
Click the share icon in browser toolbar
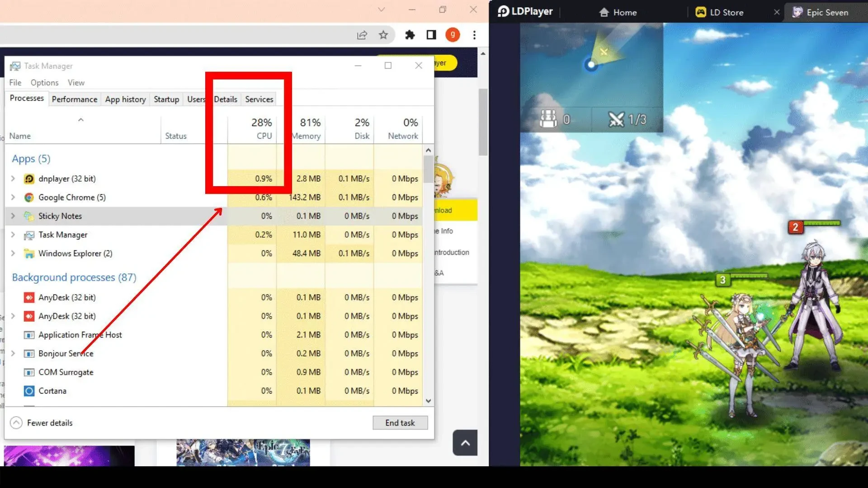point(362,34)
